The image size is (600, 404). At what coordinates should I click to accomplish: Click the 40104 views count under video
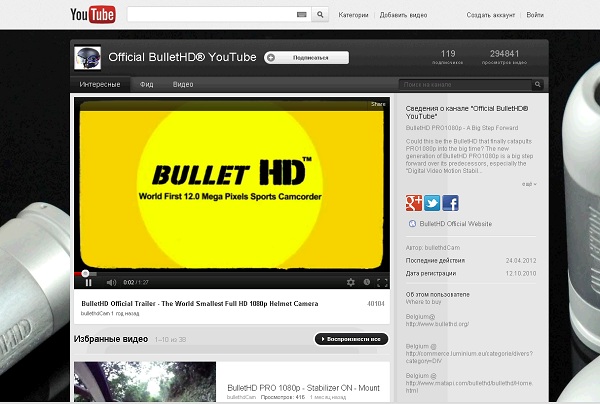click(376, 304)
